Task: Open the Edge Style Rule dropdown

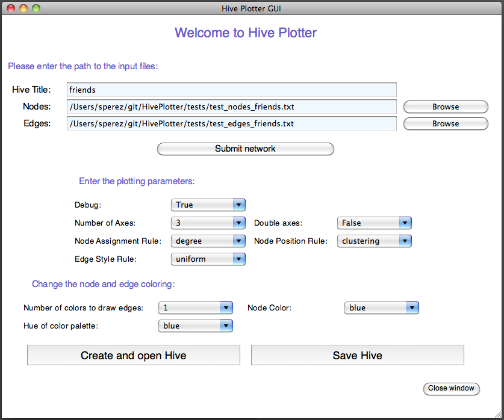Action: click(x=208, y=259)
